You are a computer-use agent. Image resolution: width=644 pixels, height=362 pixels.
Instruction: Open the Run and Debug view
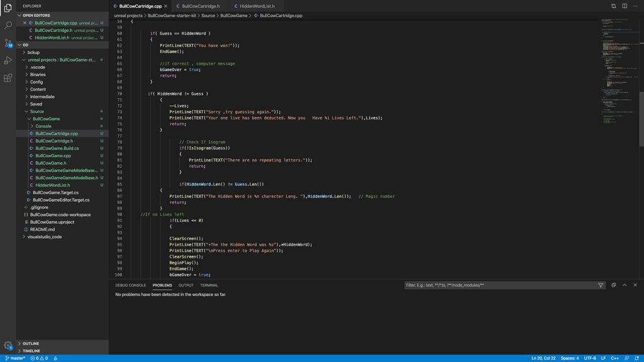tap(8, 60)
